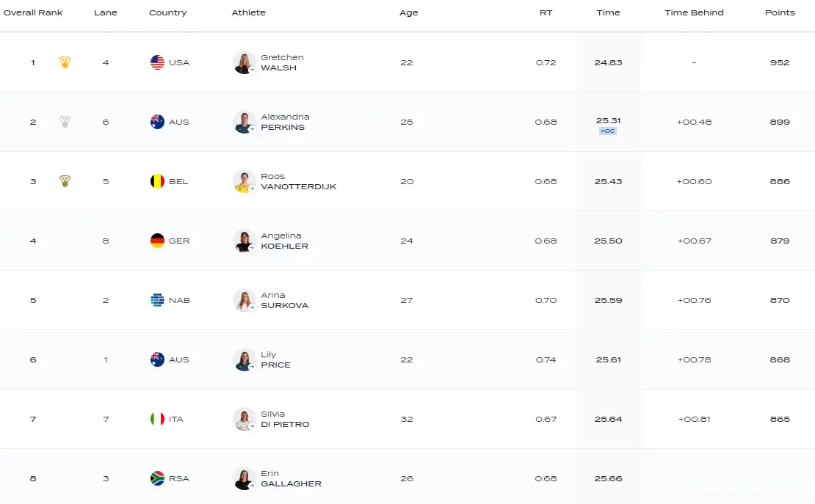Select the Roos VANOTTERDIJK name link
This screenshot has width=815, height=504.
coord(298,181)
